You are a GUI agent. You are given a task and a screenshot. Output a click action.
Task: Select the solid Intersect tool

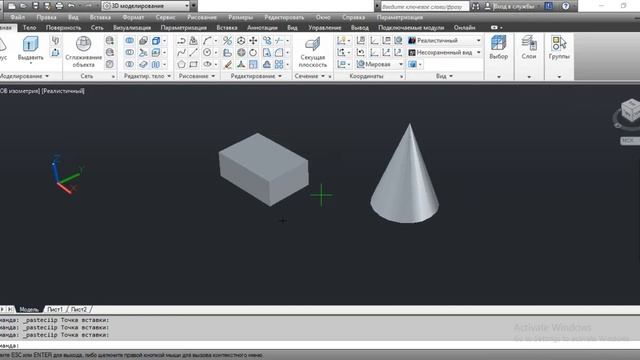point(129,64)
